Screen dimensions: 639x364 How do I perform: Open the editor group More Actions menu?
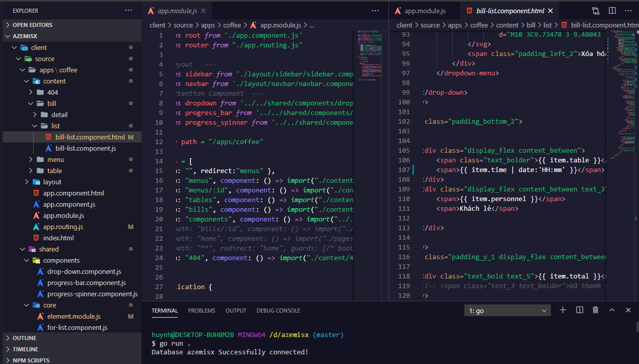(x=628, y=10)
